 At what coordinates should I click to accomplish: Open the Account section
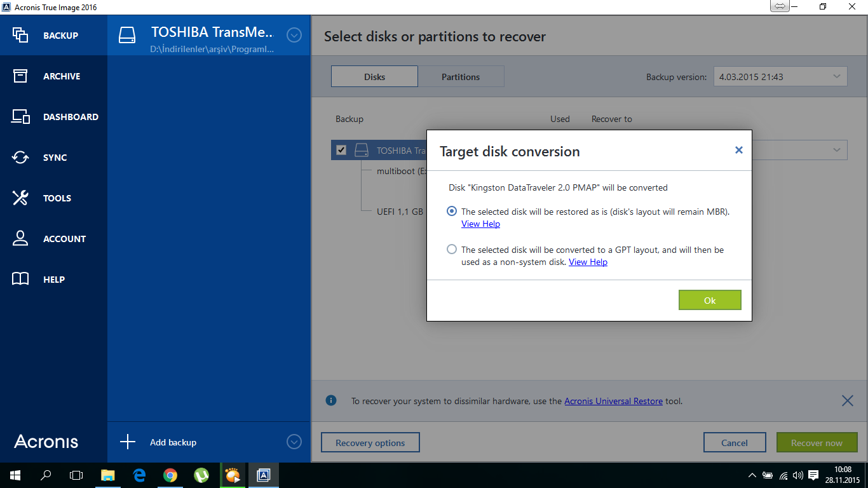[53, 239]
